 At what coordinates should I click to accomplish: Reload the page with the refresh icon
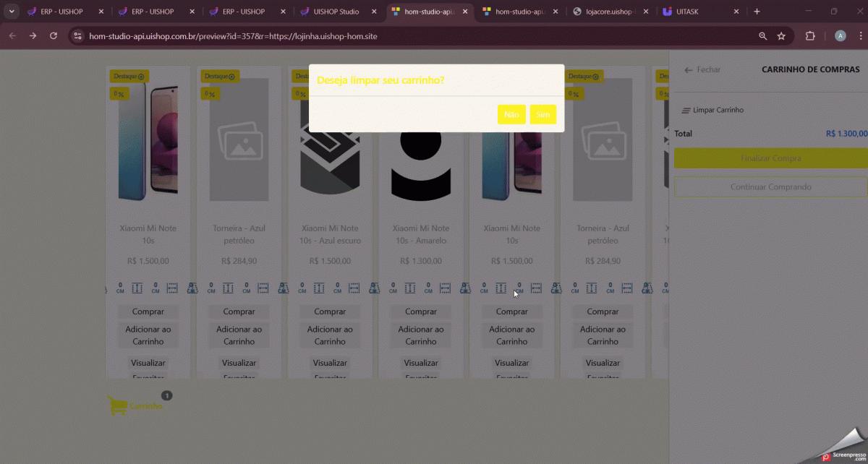tap(54, 36)
